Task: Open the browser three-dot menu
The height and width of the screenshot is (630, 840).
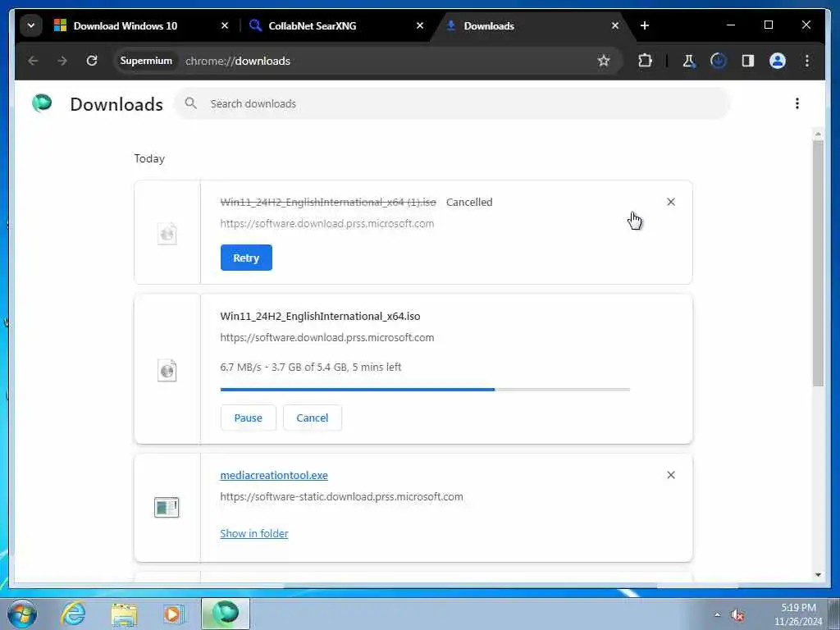Action: click(807, 61)
